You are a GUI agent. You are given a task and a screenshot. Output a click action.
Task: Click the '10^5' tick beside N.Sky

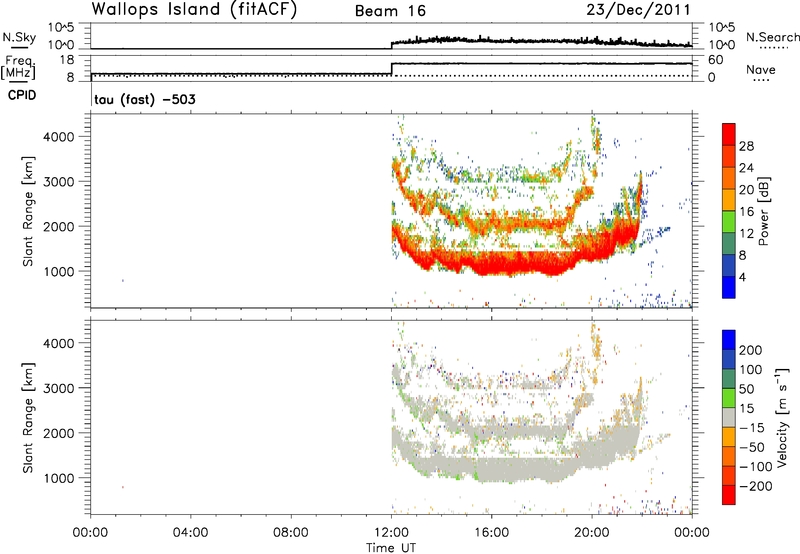point(61,27)
